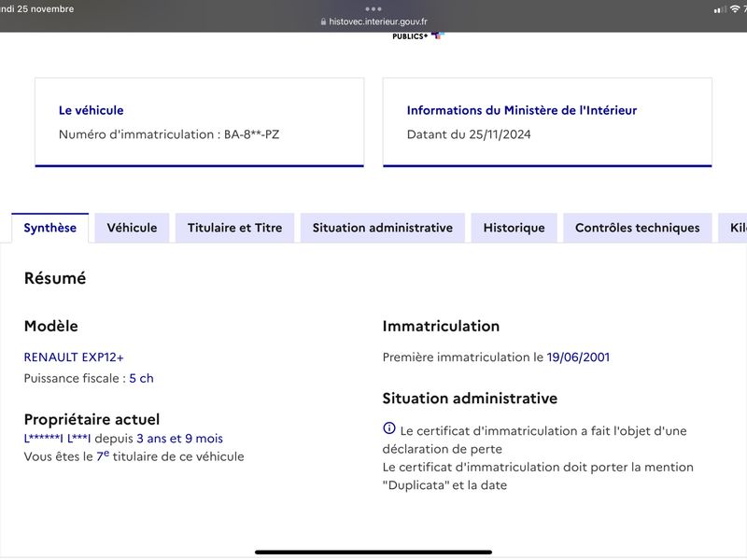Tap the three-dots multitasking icon at the top

[373, 8]
